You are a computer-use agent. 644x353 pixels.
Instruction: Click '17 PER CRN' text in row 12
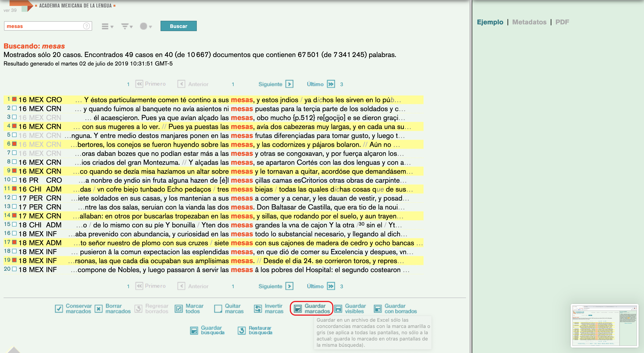[40, 198]
